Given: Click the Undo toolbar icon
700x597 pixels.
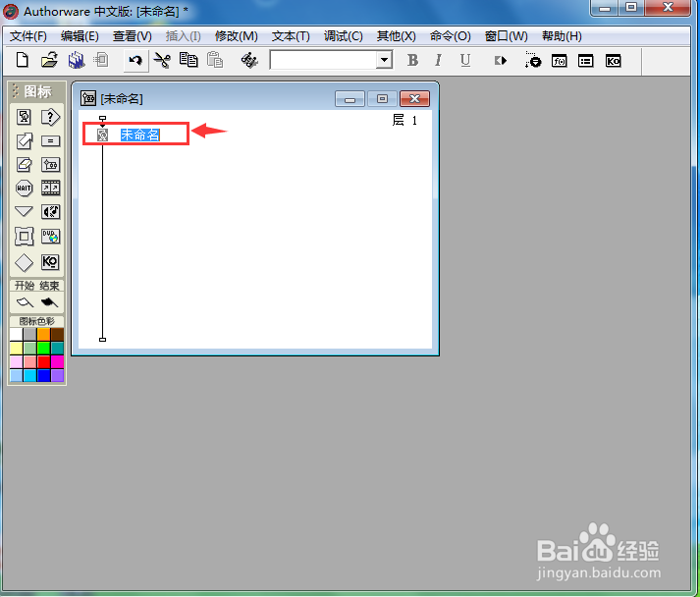Looking at the screenshot, I should (135, 60).
